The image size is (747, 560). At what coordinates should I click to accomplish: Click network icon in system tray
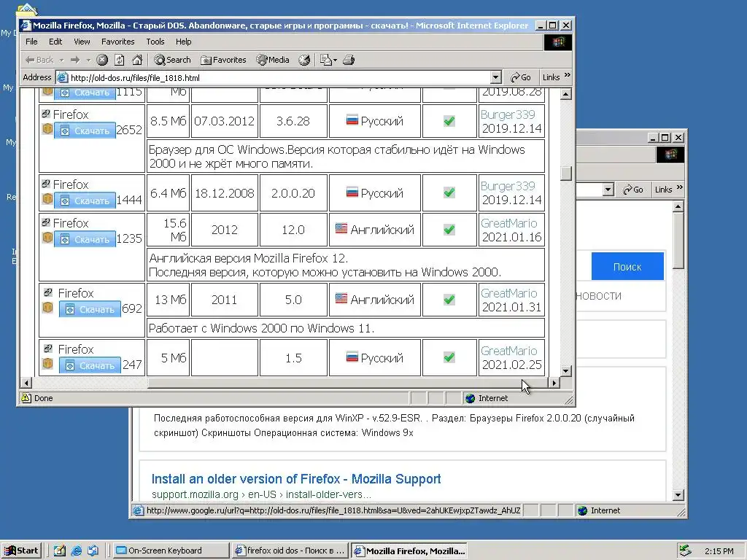(x=685, y=551)
